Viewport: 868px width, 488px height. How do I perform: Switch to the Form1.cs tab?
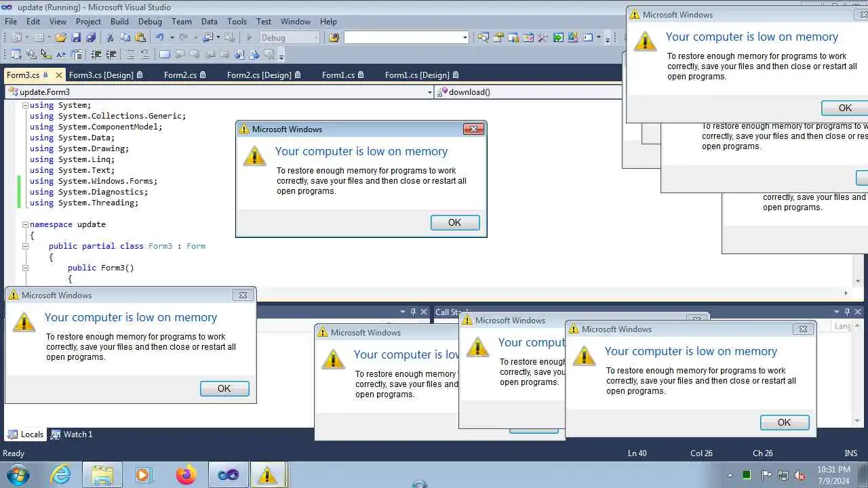click(343, 75)
